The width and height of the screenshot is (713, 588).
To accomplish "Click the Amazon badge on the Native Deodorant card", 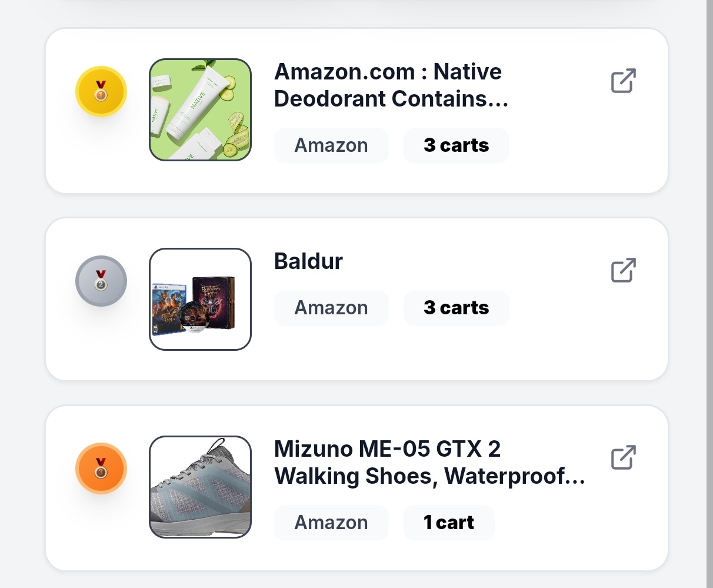I will coord(331,145).
